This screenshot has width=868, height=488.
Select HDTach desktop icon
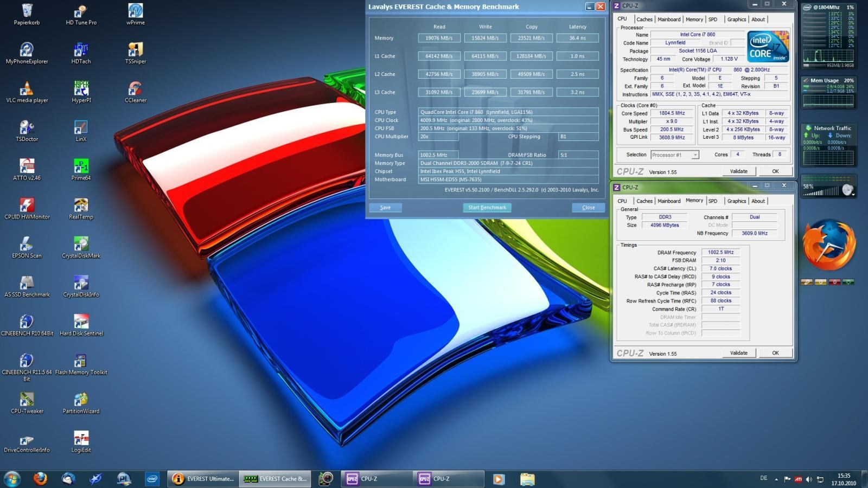tap(81, 54)
